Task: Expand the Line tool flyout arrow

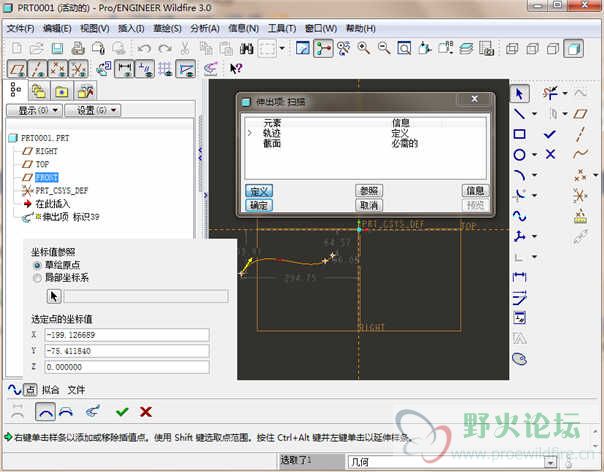Action: coord(535,114)
